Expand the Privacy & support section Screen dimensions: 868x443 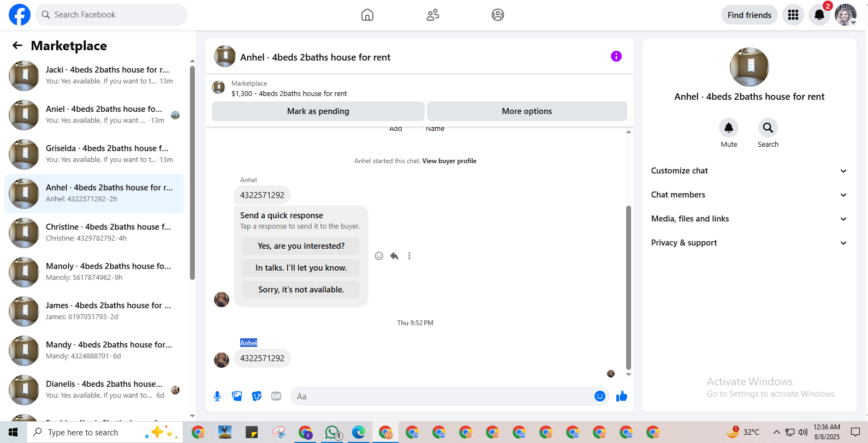749,243
